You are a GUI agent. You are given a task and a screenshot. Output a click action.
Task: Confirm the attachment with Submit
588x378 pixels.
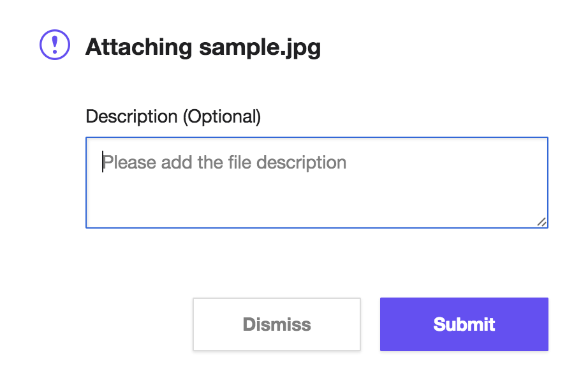click(x=464, y=324)
